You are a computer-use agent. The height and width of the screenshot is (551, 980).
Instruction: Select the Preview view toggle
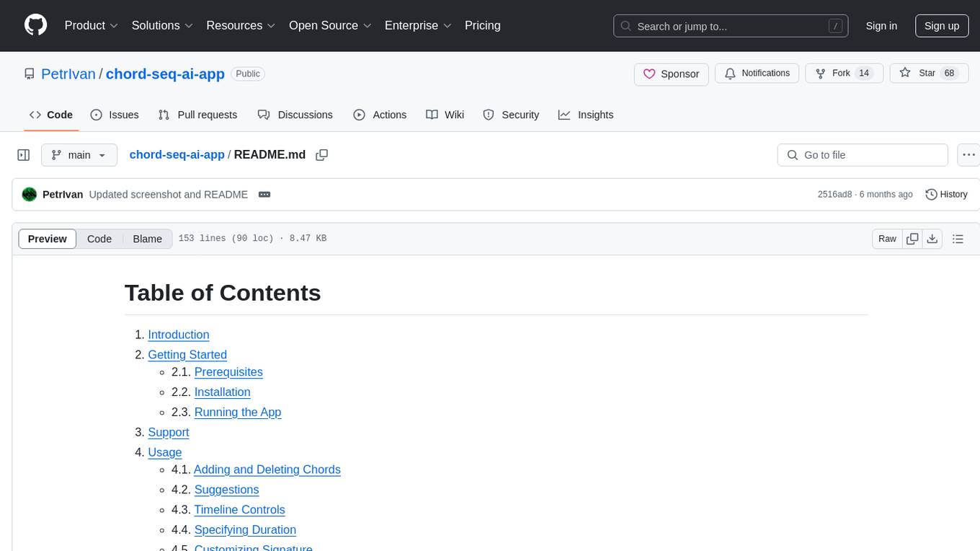pyautogui.click(x=48, y=239)
